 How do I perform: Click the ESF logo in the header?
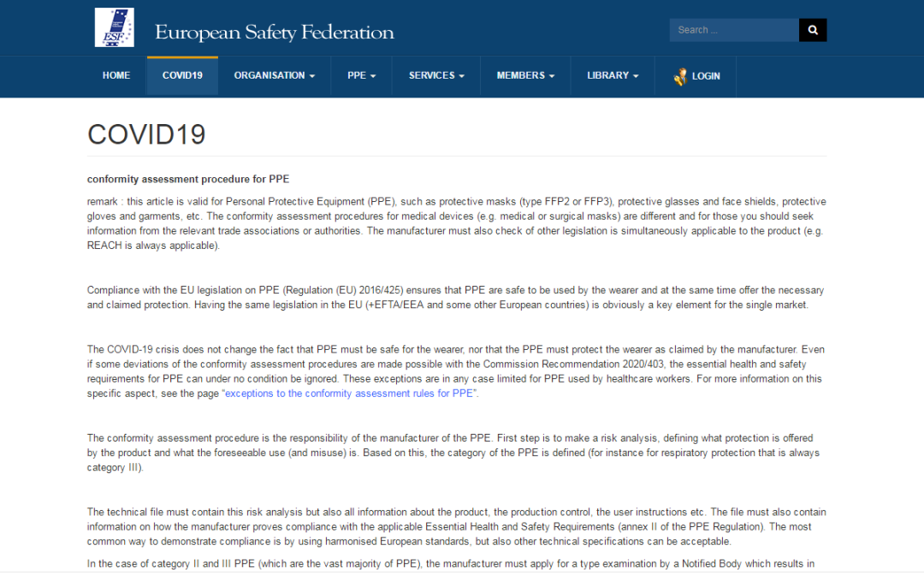click(114, 27)
